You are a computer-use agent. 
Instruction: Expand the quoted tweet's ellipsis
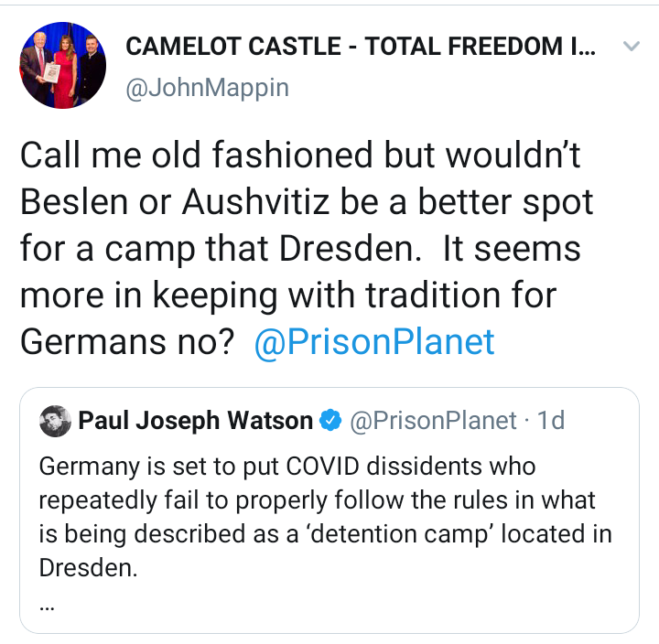(x=47, y=608)
